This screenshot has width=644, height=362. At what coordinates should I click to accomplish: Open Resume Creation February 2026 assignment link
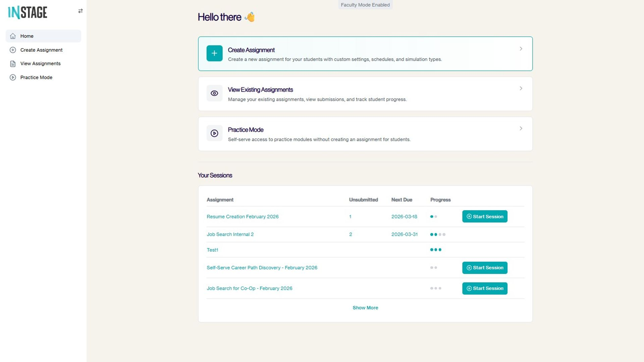tap(243, 217)
